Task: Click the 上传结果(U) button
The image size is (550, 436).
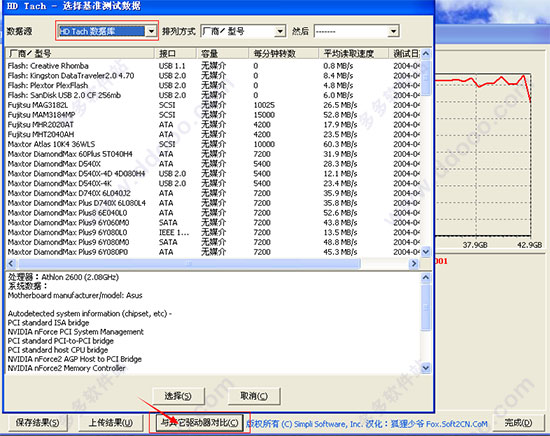Action: click(111, 423)
